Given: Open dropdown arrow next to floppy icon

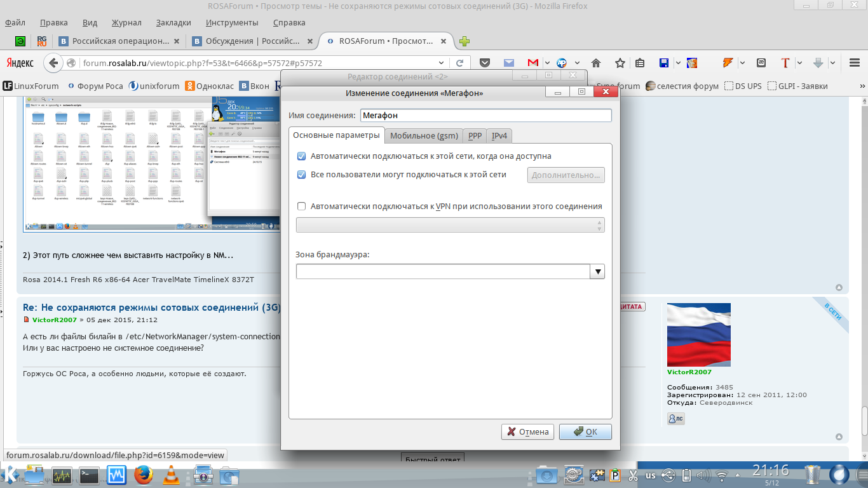Looking at the screenshot, I should [x=678, y=63].
